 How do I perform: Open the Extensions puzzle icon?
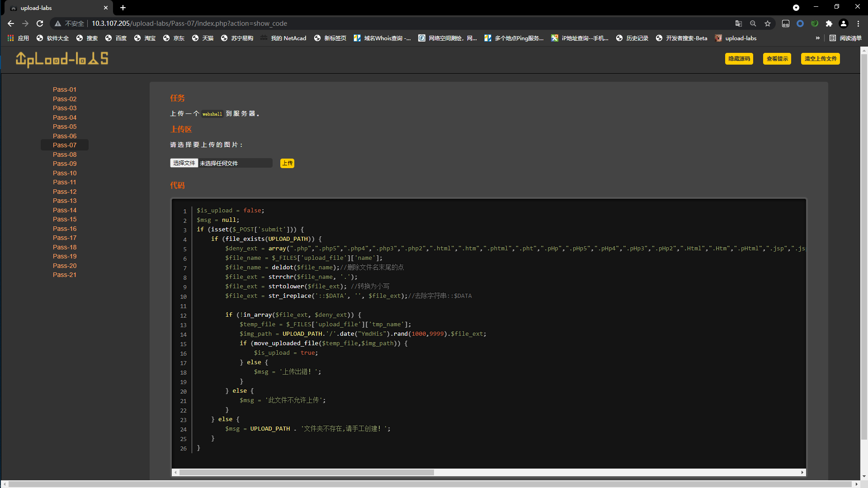coord(829,23)
